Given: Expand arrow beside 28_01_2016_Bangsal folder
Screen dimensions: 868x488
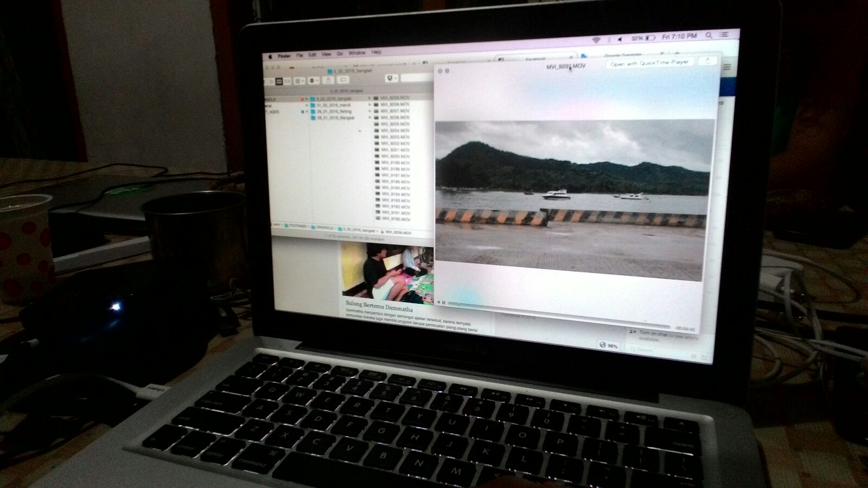Looking at the screenshot, I should coord(369,117).
